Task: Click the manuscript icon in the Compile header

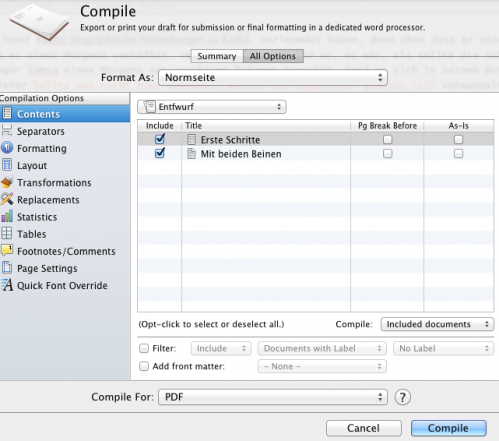Action: [39, 22]
